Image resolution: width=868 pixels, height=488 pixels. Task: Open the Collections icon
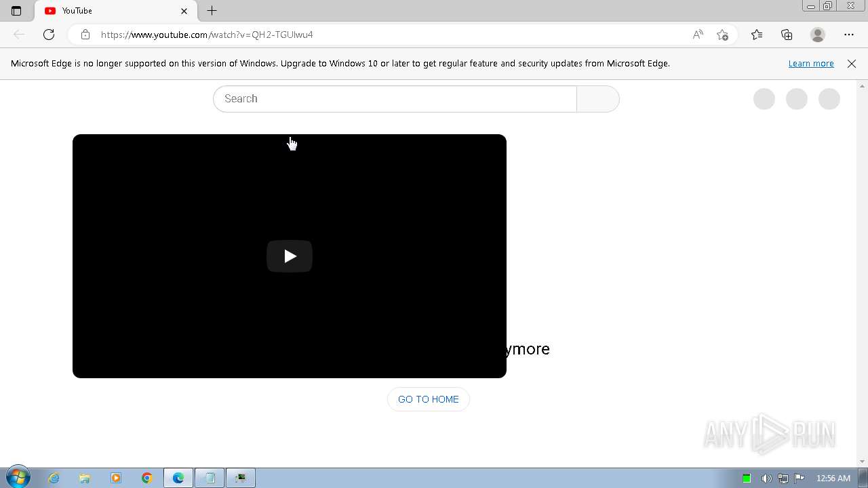point(787,35)
